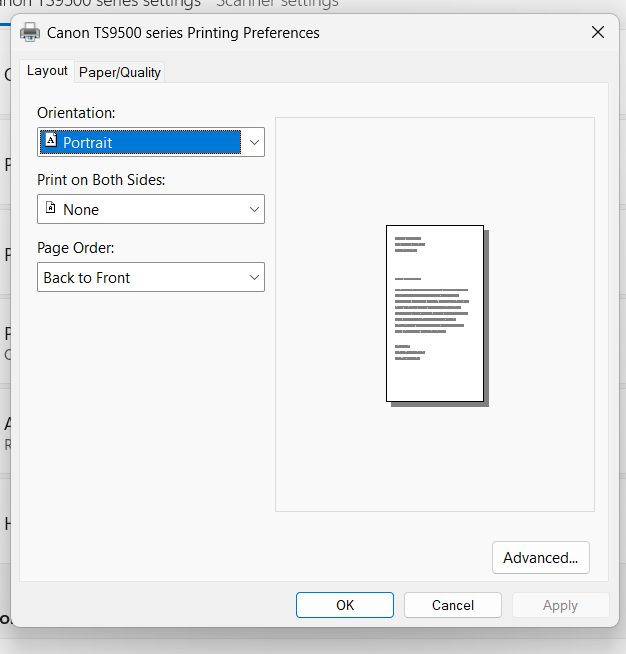Click the Page Order: label
The height and width of the screenshot is (654, 626).
point(75,248)
